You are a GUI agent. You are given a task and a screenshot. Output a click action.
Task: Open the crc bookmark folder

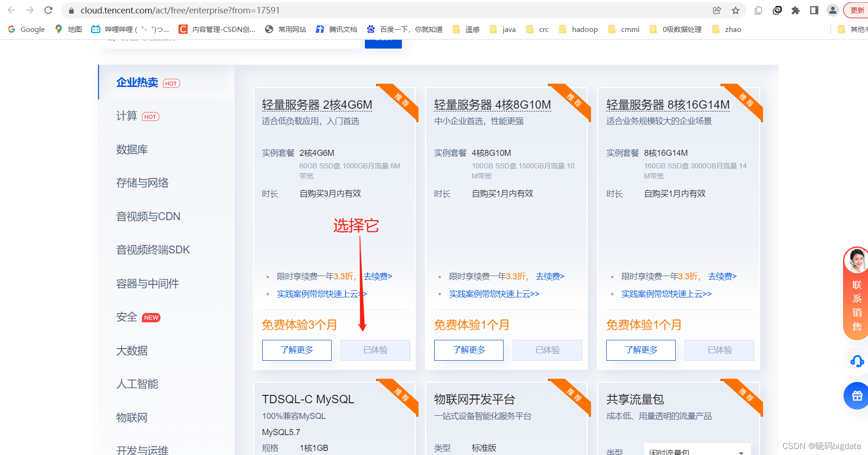(x=537, y=29)
